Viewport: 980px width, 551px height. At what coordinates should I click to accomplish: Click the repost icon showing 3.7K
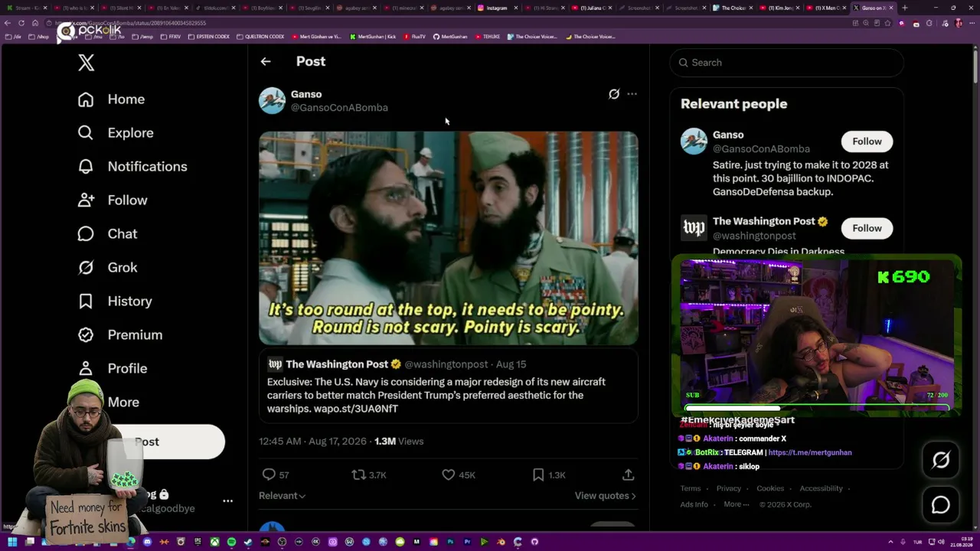(358, 475)
